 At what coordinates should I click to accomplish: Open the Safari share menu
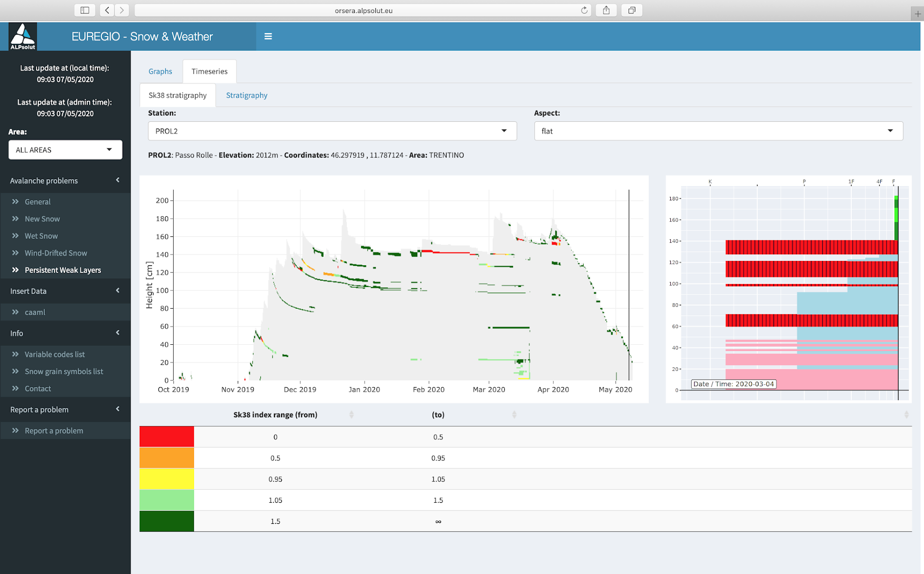pos(606,10)
